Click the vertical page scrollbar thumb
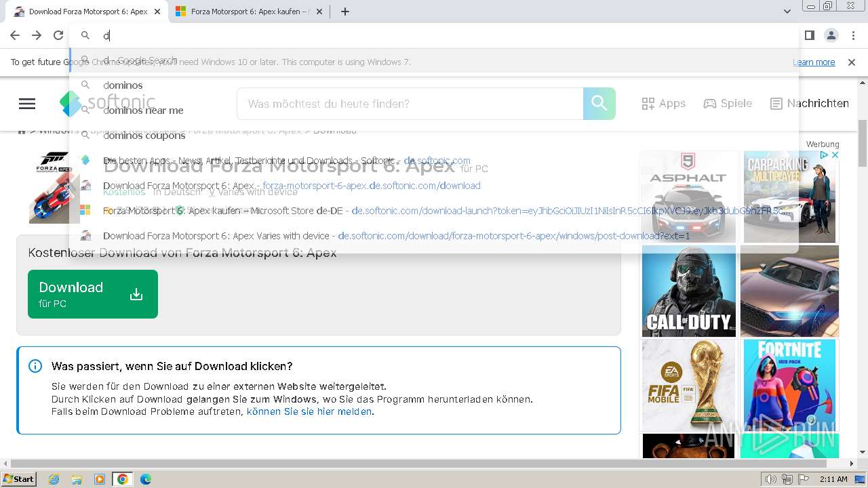Image resolution: width=868 pixels, height=488 pixels. point(862,142)
